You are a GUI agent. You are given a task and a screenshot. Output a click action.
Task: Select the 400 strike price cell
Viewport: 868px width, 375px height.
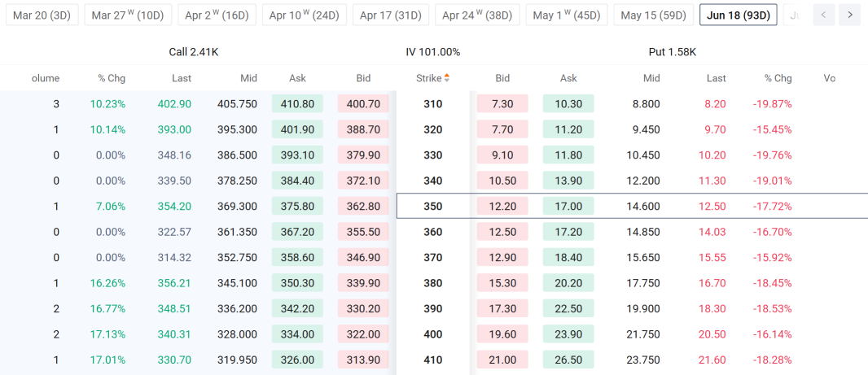pyautogui.click(x=433, y=334)
